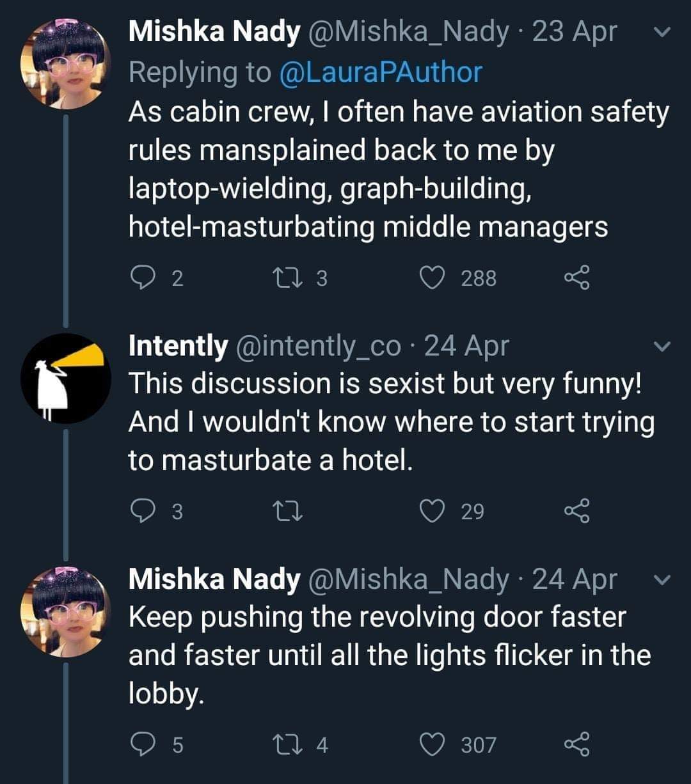Open the Intently megaphone profile picture
Screen dimensions: 691x784
pyautogui.click(x=66, y=378)
